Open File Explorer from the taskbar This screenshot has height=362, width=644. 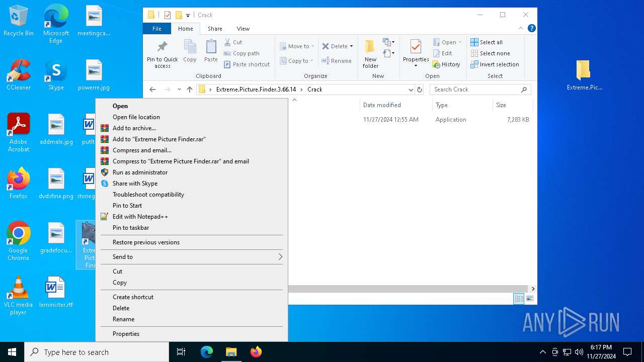pyautogui.click(x=231, y=352)
